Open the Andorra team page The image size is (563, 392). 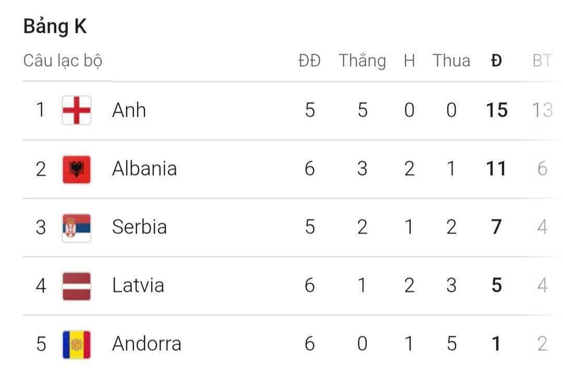146,344
